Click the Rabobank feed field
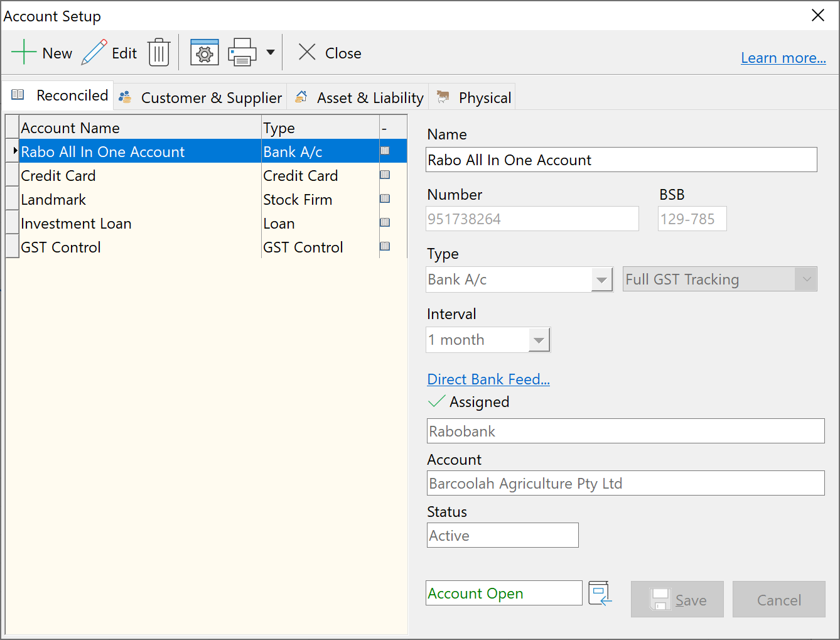840x640 pixels. [625, 431]
